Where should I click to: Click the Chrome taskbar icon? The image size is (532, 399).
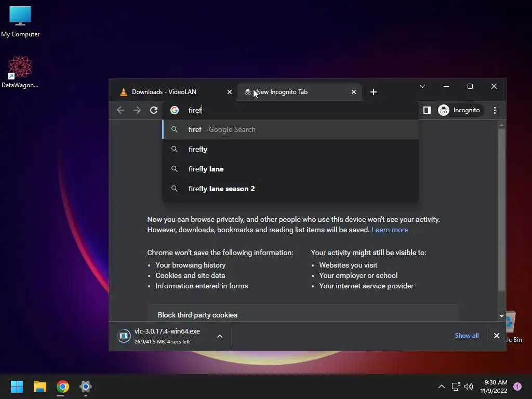click(x=63, y=387)
